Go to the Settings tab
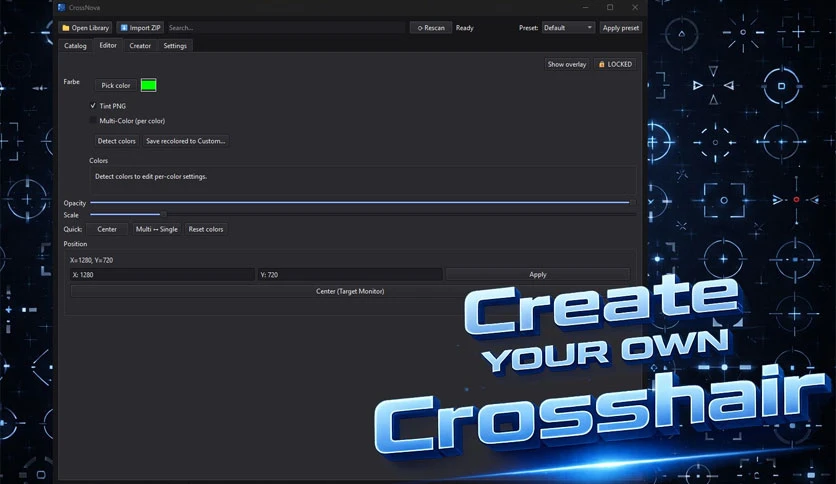This screenshot has width=836, height=484. [x=175, y=46]
